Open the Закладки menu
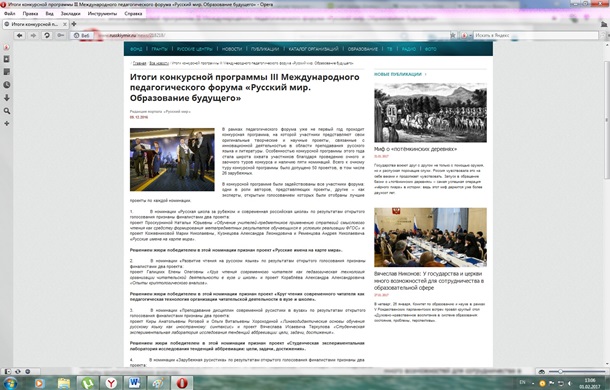Image resolution: width=610 pixels, height=390 pixels. tap(70, 13)
